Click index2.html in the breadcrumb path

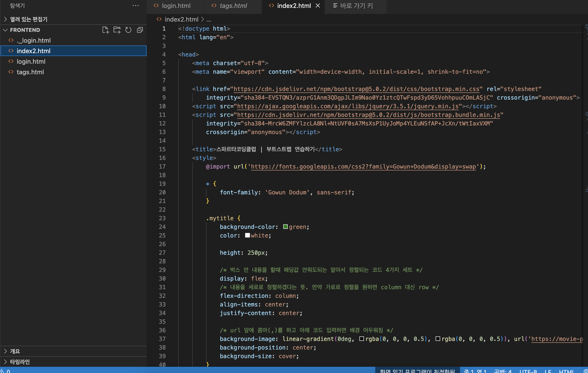tap(181, 19)
